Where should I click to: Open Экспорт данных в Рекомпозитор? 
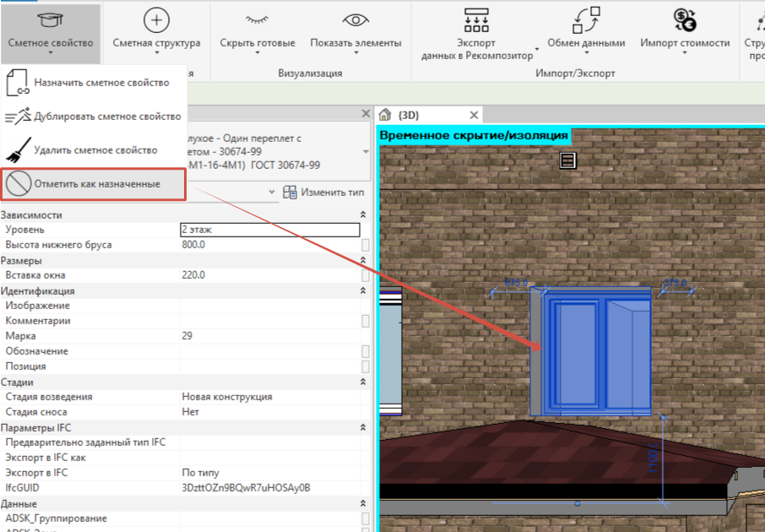coord(477,34)
